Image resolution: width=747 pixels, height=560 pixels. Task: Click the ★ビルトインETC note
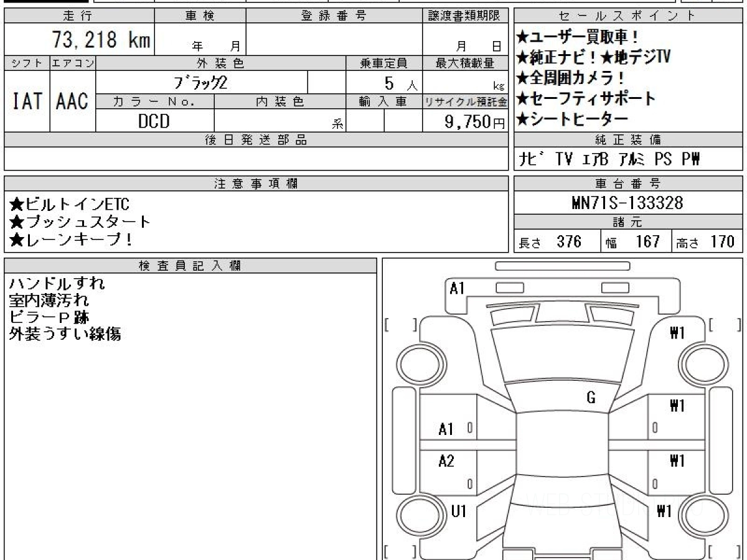click(70, 204)
